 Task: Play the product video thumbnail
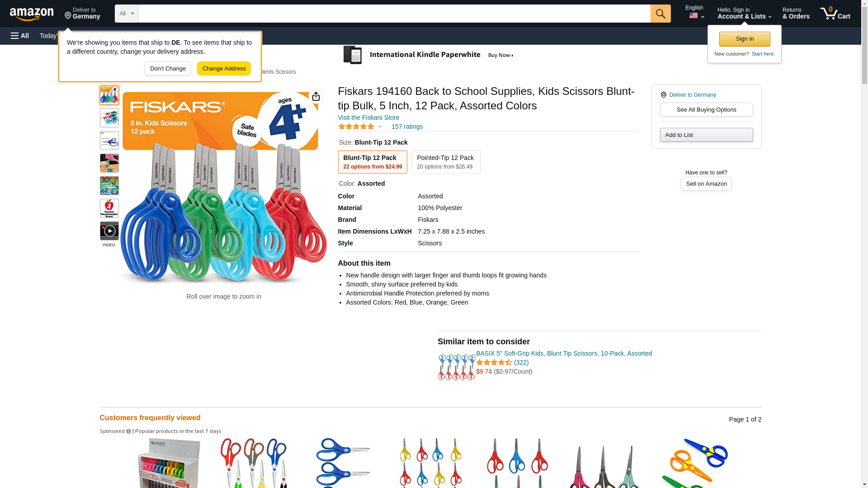[109, 231]
